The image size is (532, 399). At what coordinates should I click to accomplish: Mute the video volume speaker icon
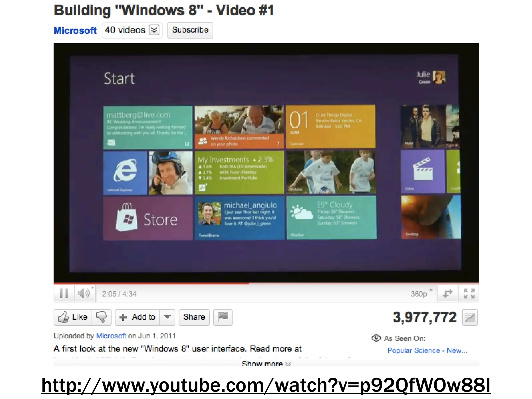pos(84,293)
